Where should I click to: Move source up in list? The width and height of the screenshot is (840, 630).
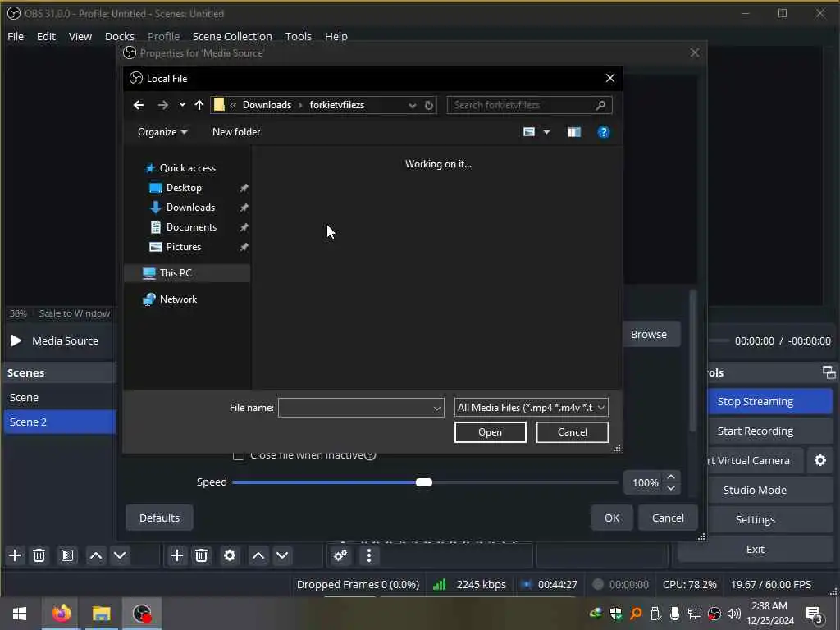click(258, 555)
